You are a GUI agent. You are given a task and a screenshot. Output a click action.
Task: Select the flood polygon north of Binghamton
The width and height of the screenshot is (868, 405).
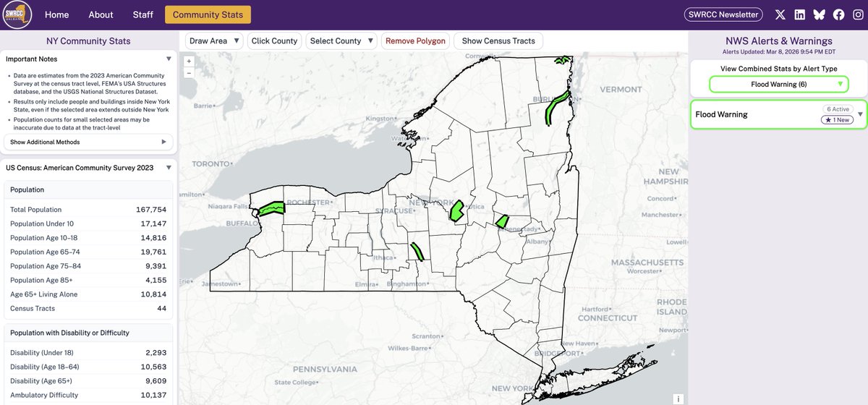coord(418,252)
